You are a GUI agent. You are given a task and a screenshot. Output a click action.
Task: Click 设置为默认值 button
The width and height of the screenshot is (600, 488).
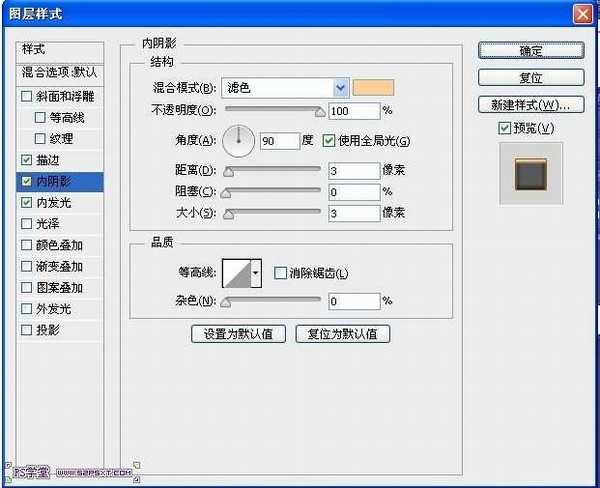238,334
